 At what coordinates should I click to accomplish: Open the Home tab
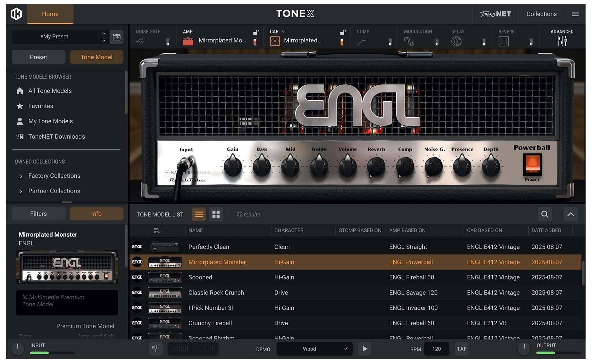pyautogui.click(x=50, y=14)
